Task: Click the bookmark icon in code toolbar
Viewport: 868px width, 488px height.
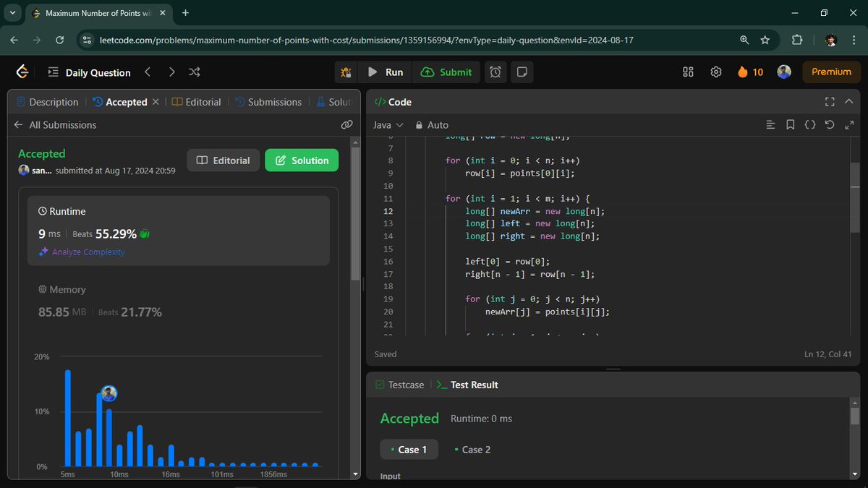Action: coord(790,125)
